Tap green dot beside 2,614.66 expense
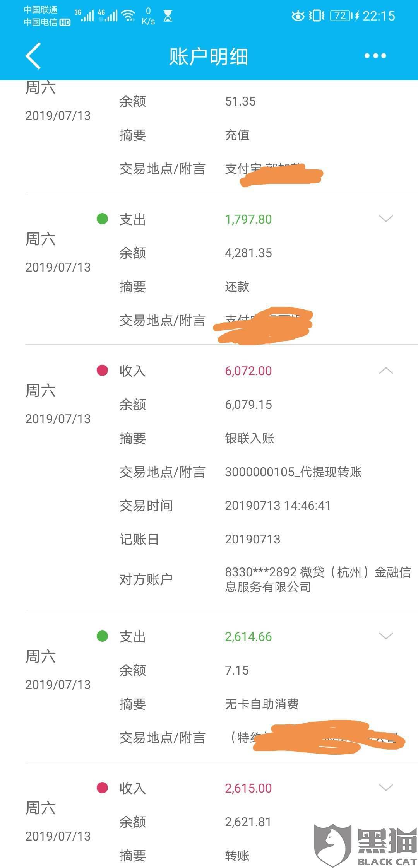418x868 pixels. tap(102, 636)
